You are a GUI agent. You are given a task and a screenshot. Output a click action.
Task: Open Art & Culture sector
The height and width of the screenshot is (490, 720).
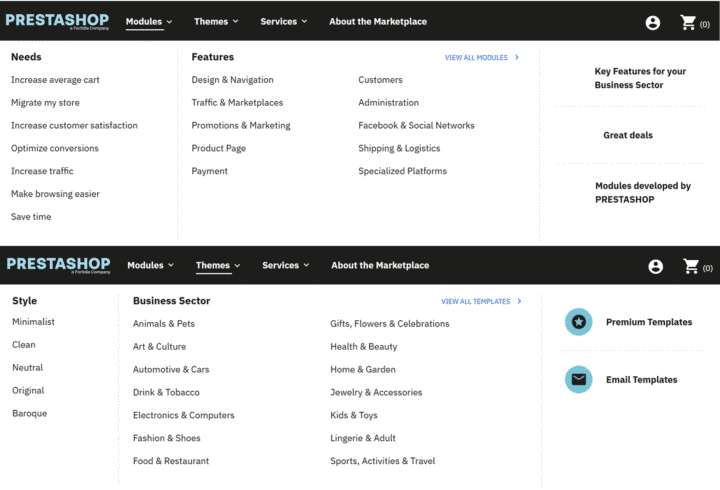pyautogui.click(x=159, y=347)
